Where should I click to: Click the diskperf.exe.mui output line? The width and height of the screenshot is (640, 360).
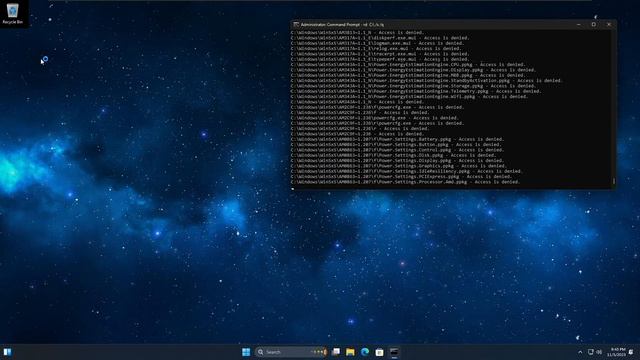click(x=380, y=38)
